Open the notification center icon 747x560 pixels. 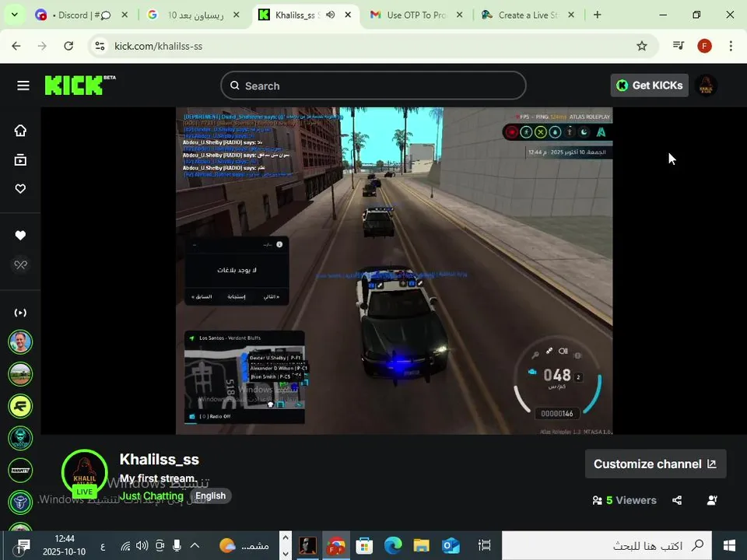click(22, 547)
